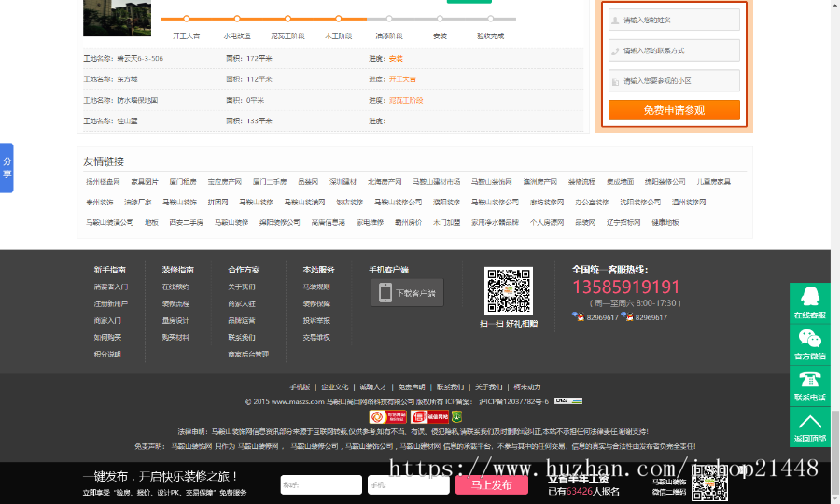Screen dimensions: 840x504
Task: Open the 量房设计 footer link
Action: click(175, 320)
